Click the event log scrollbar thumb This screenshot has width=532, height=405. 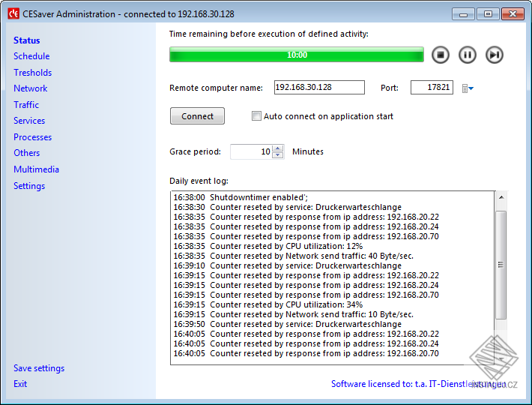501,265
